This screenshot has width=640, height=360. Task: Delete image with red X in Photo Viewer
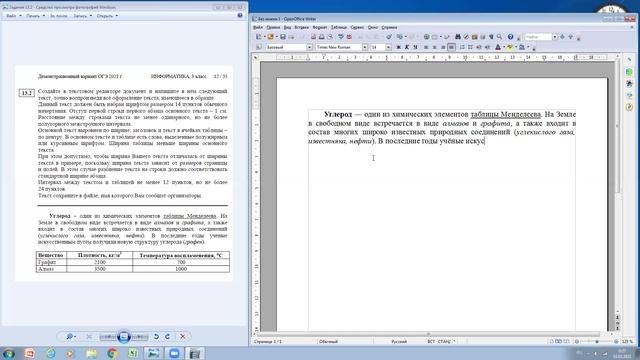pyautogui.click(x=182, y=337)
